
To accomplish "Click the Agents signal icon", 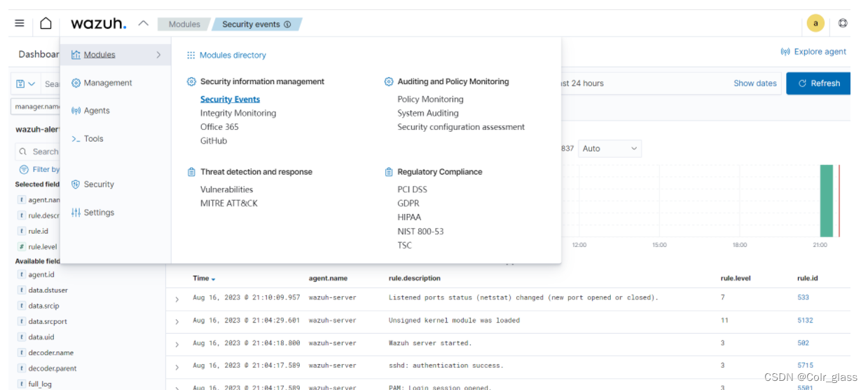I will pos(76,111).
